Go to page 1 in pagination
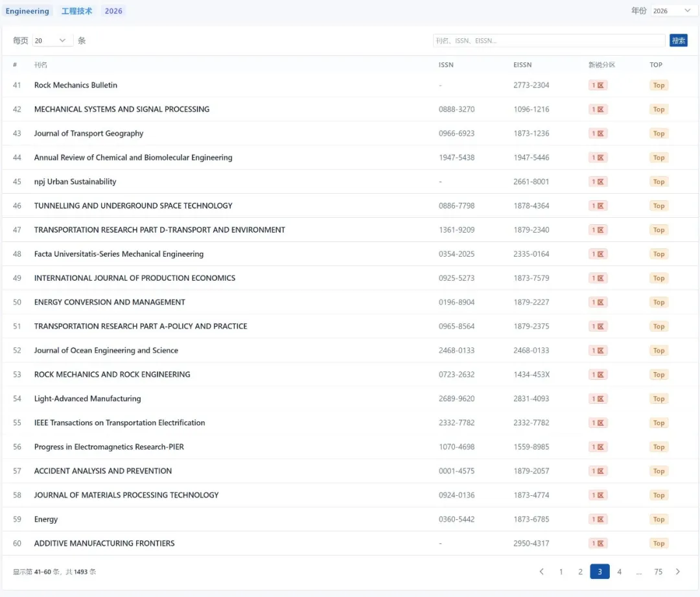The height and width of the screenshot is (597, 700). tap(561, 572)
